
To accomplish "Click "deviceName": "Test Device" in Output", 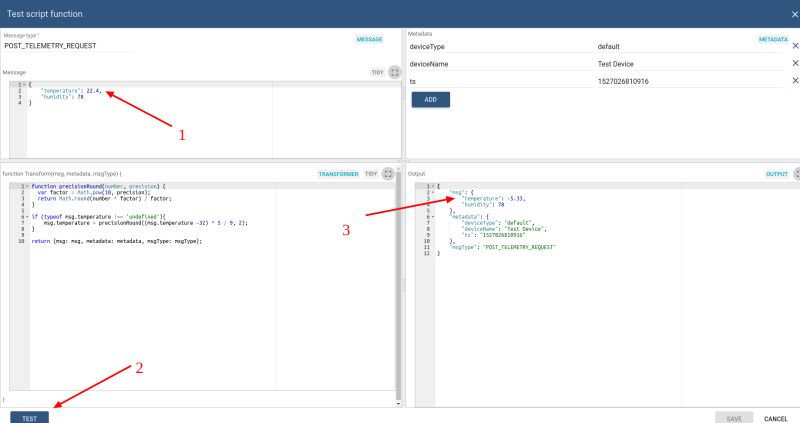I will point(504,229).
